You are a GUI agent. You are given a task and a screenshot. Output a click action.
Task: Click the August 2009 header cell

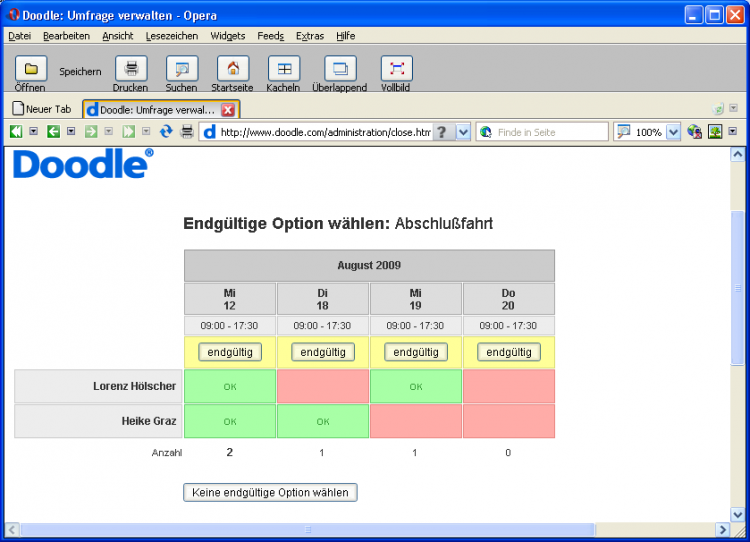pos(369,265)
